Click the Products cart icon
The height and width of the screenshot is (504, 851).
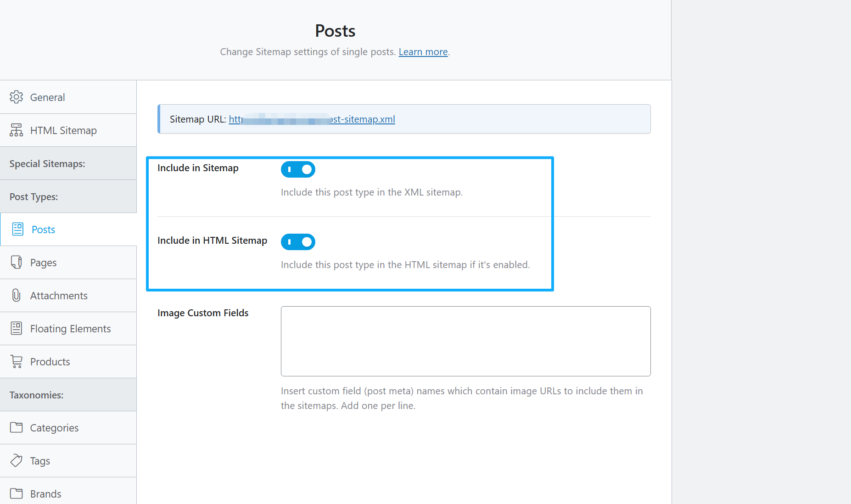[17, 361]
